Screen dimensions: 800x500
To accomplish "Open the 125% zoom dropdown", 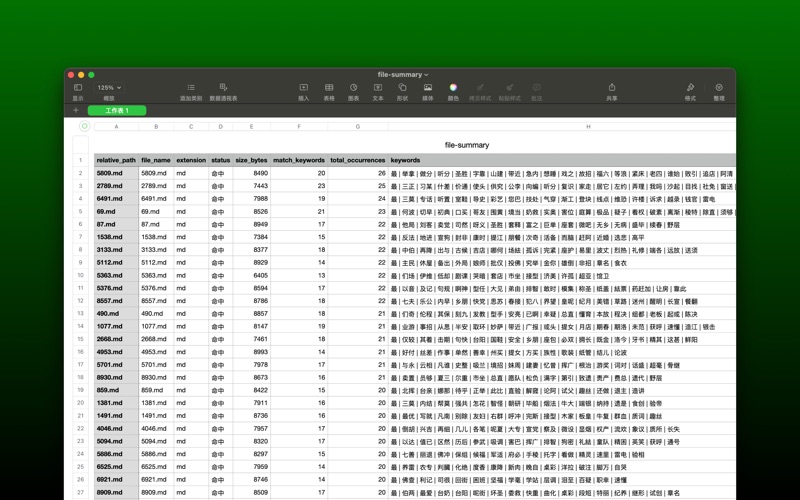I will [x=109, y=88].
